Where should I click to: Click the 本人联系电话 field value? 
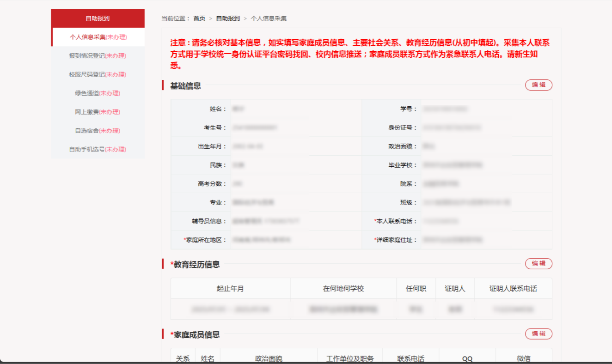(x=443, y=221)
